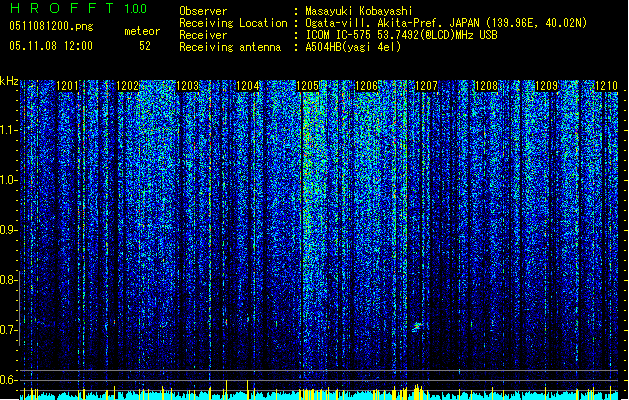Click the 0.6 kHz axis tick label

pos(8,380)
